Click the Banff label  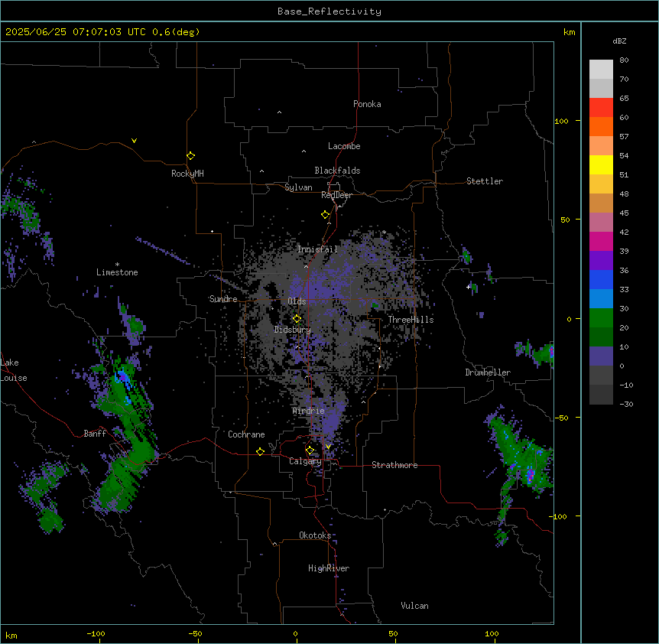[95, 434]
